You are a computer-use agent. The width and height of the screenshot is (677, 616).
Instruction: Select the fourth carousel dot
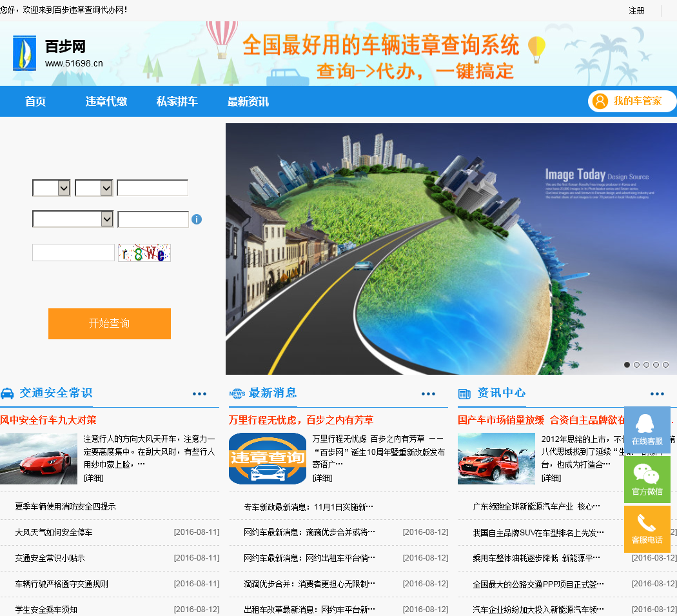[x=656, y=364]
